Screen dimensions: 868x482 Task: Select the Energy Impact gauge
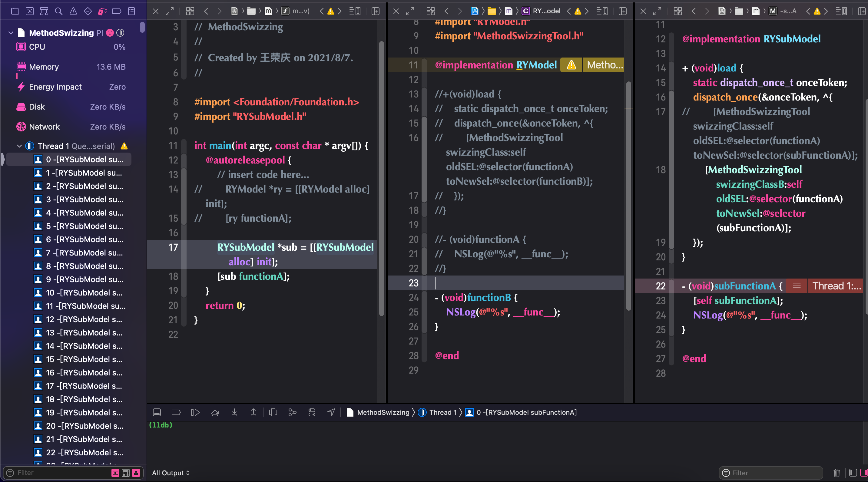71,87
